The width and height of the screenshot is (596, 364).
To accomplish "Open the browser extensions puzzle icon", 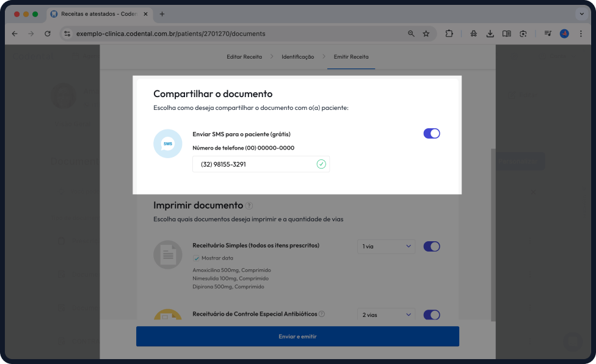I will pos(449,34).
